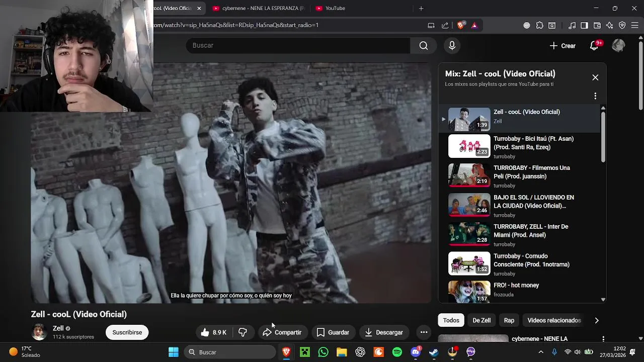Open more actions ellipsis below video
Viewport: 644px width, 362px height.
[x=424, y=332]
